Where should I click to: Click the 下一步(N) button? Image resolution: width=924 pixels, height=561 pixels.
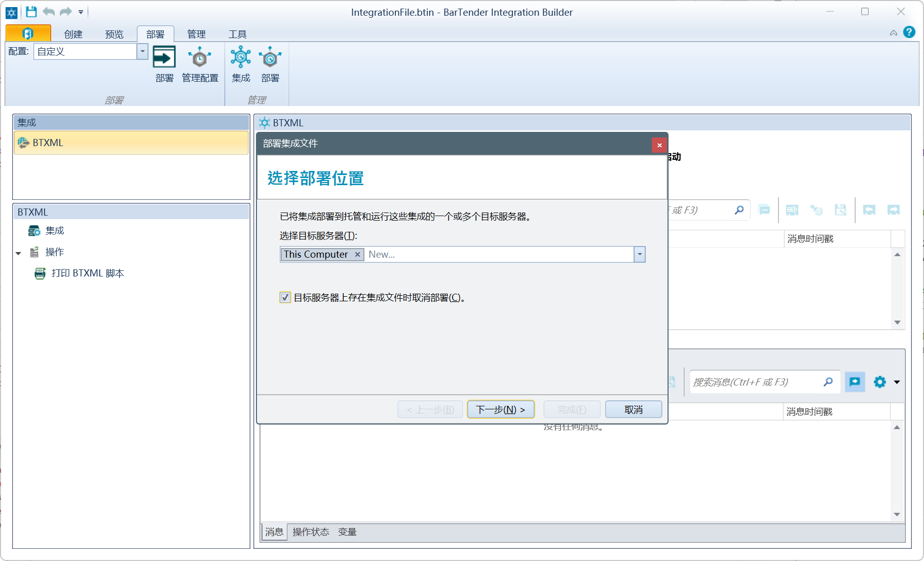click(x=501, y=409)
